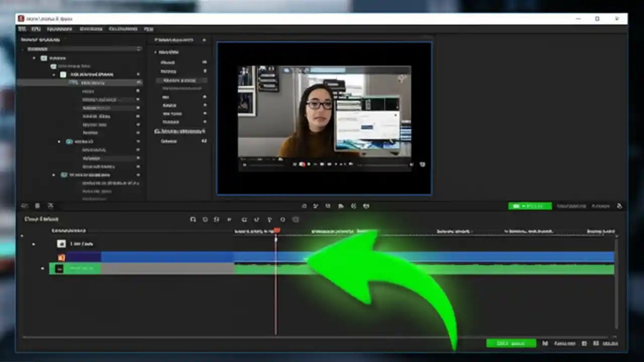Toggle visibility of the blue video track
Screen dimensions: 644x362
point(33,244)
